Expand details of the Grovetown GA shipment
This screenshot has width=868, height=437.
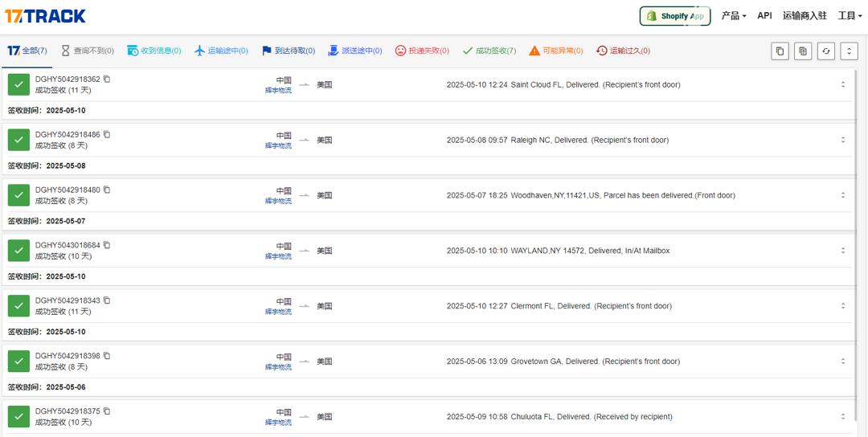(843, 361)
